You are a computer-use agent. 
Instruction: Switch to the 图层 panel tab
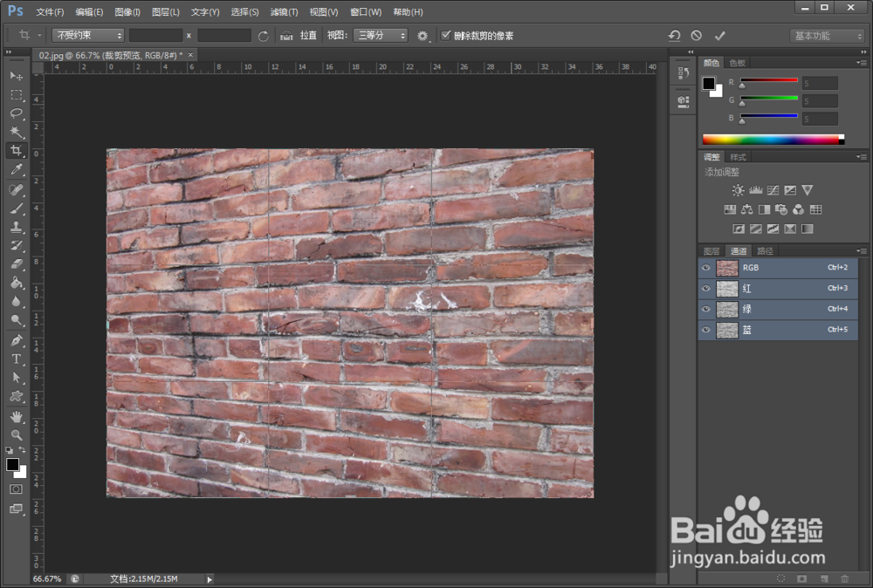711,251
